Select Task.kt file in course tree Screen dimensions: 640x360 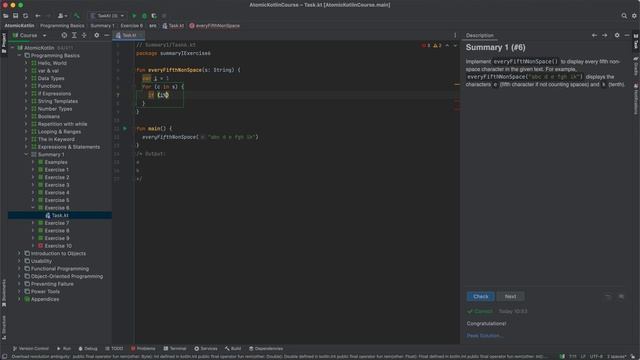(60, 216)
